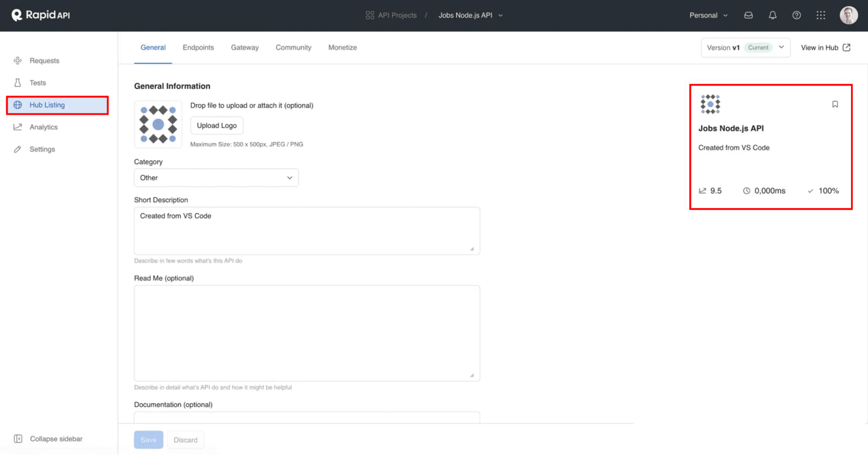Image resolution: width=868 pixels, height=455 pixels.
Task: Open the Version v1 dropdown
Action: click(745, 47)
